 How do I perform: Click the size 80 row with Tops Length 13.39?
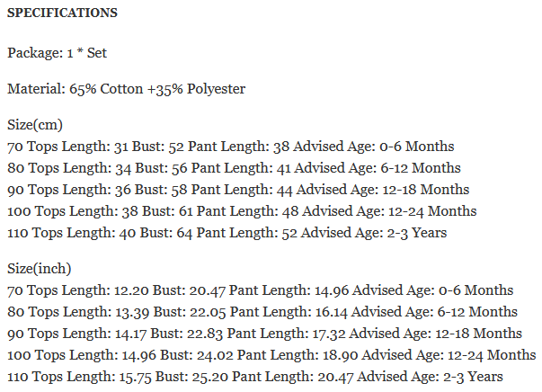[x=262, y=312]
